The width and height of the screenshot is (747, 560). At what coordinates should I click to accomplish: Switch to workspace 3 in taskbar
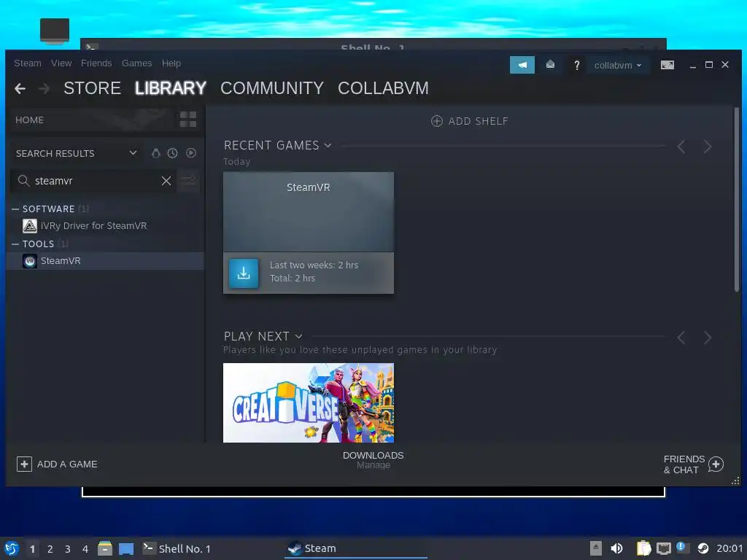(x=68, y=549)
